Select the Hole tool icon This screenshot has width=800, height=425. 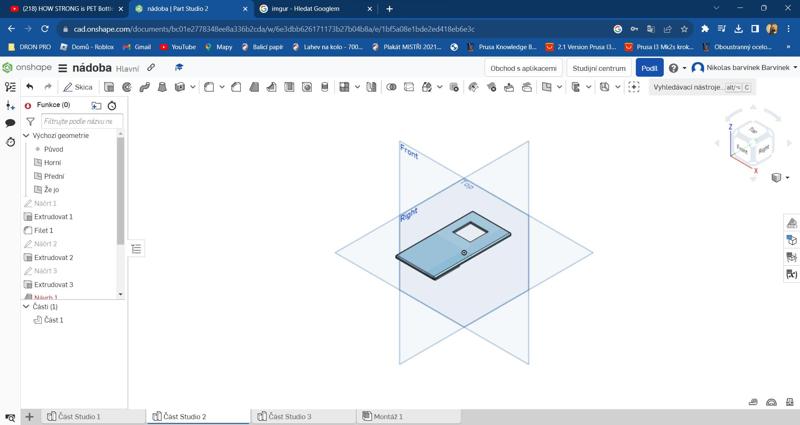point(307,87)
